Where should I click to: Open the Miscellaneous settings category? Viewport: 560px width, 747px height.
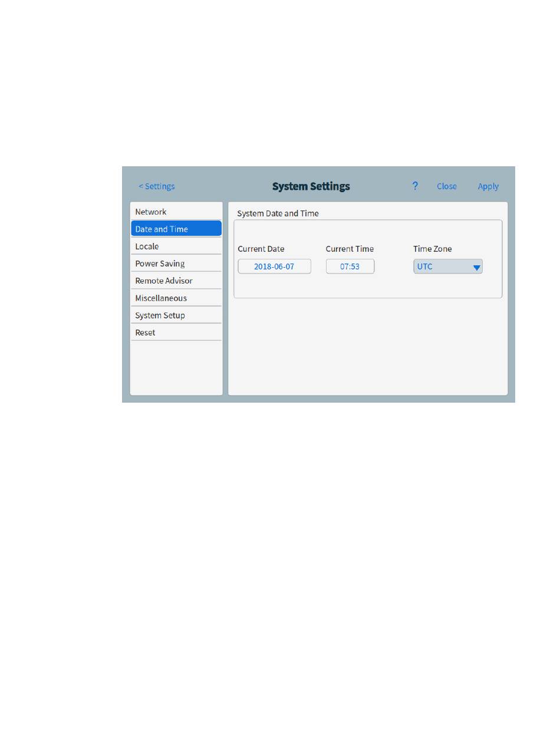[x=176, y=298]
